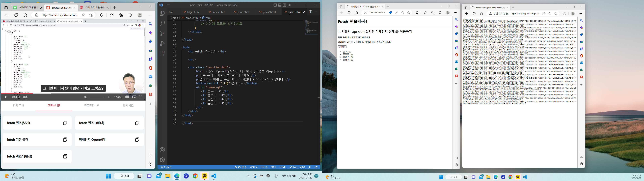The height and width of the screenshot is (181, 644).
Task: Copy the fetch 퀴즈(보기) snippet
Action: (x=65, y=123)
